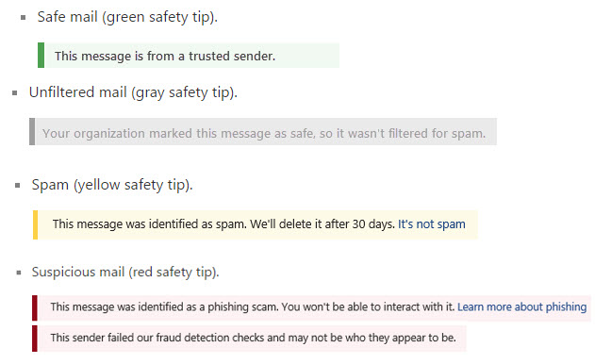Viewport: 595px width, 364px height.
Task: Click the "Suspicious mail (red safety tip)" heading
Action: click(125, 273)
